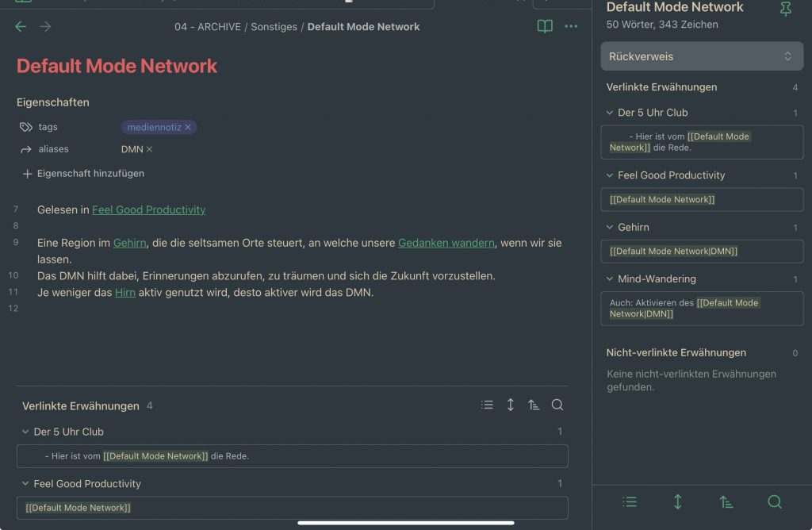Show search filter in note's linked mentions
The image size is (812, 530).
tap(557, 405)
